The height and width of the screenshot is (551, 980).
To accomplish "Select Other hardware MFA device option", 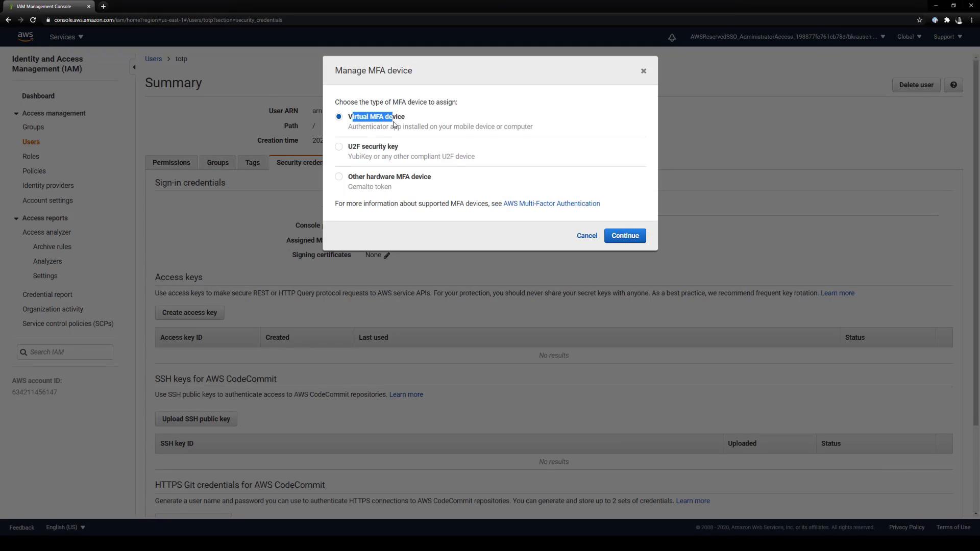I will click(x=338, y=177).
